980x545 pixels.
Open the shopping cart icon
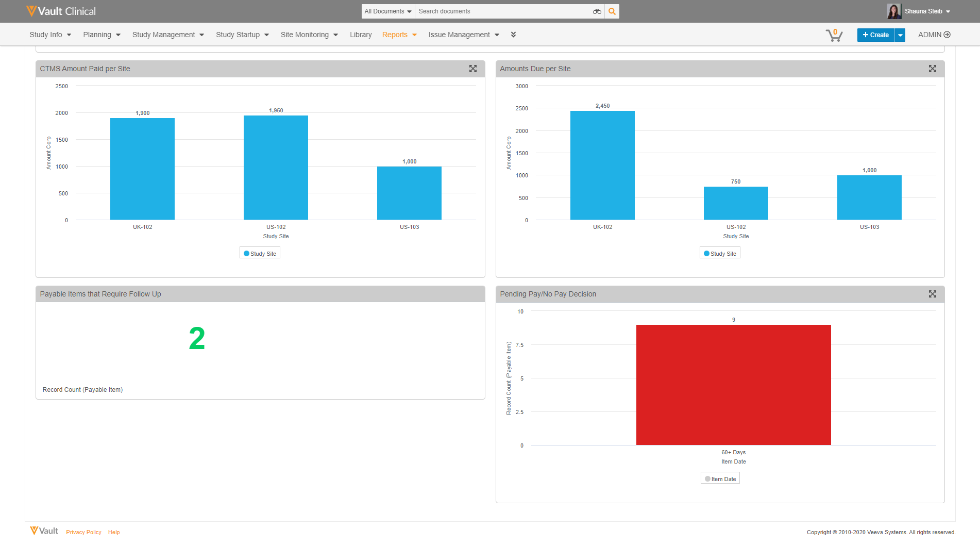834,35
